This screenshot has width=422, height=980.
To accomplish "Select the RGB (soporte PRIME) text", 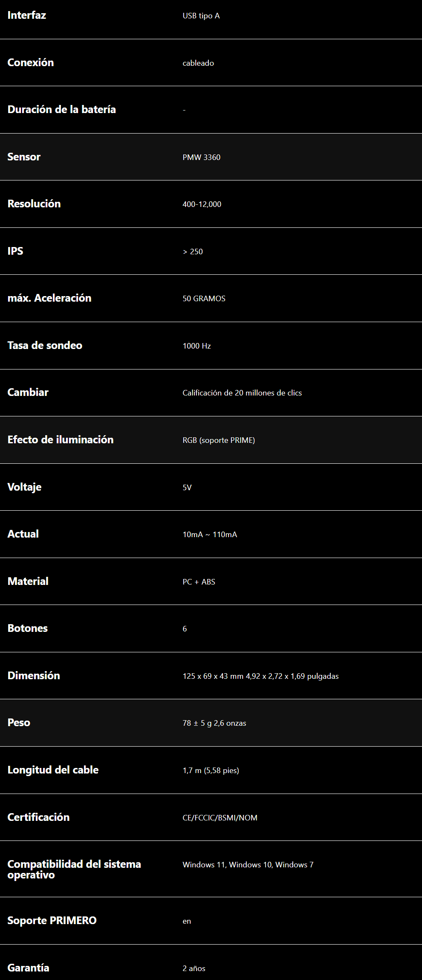I will tap(219, 440).
